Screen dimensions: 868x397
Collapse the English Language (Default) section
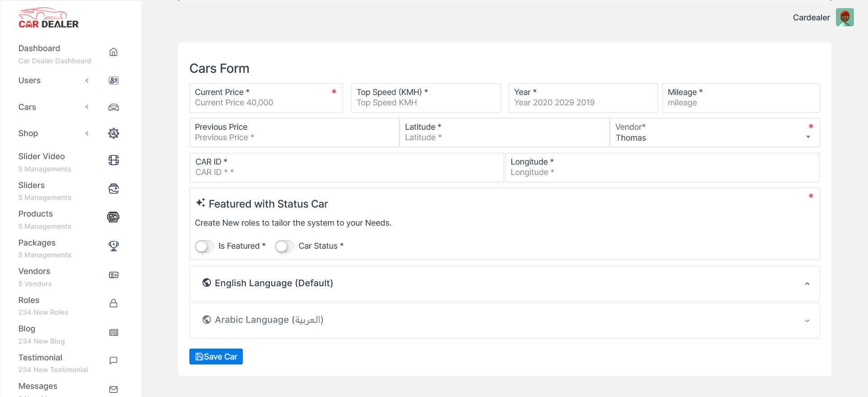(x=807, y=284)
